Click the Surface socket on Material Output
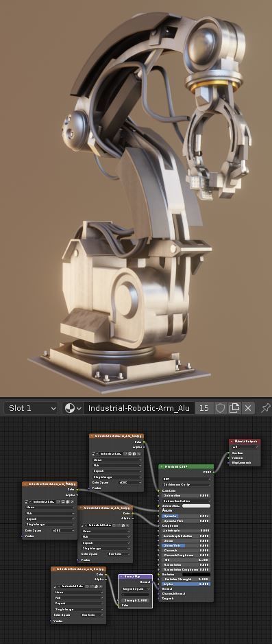This screenshot has width=272, height=644. point(230,453)
